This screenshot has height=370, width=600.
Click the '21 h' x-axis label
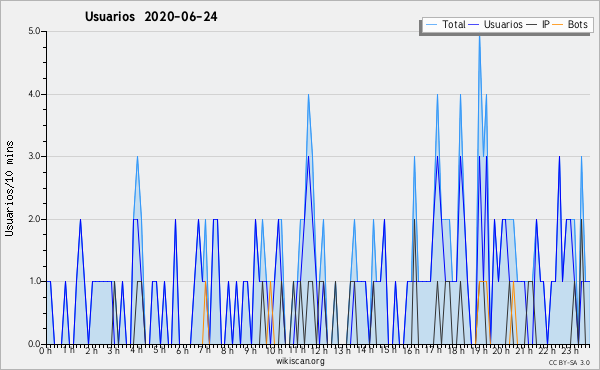[x=524, y=351]
